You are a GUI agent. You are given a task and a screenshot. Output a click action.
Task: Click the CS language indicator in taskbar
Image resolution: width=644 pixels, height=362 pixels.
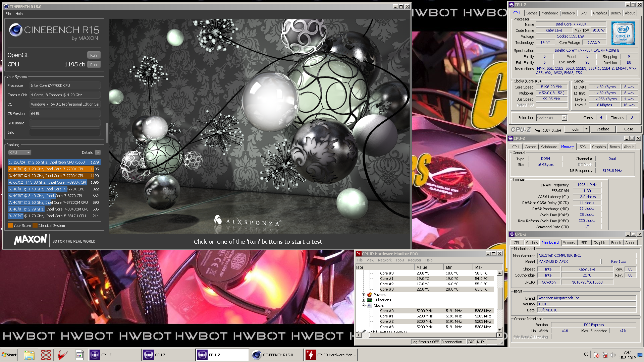586,354
